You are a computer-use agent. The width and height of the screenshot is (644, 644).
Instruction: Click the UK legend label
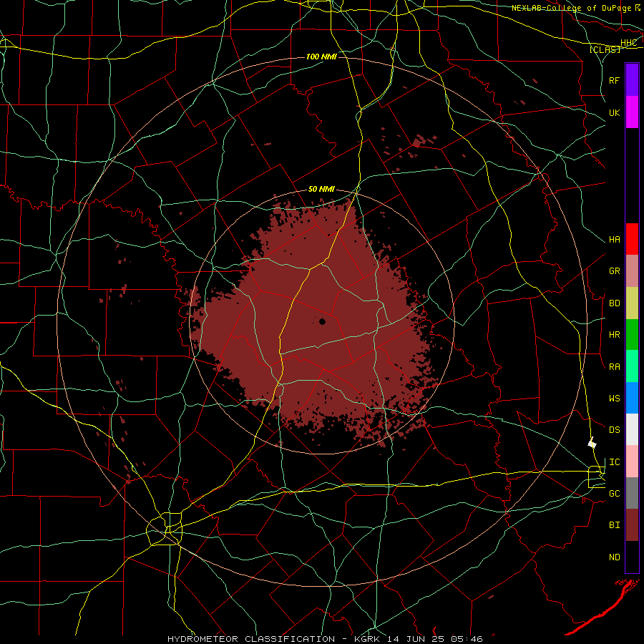click(614, 112)
